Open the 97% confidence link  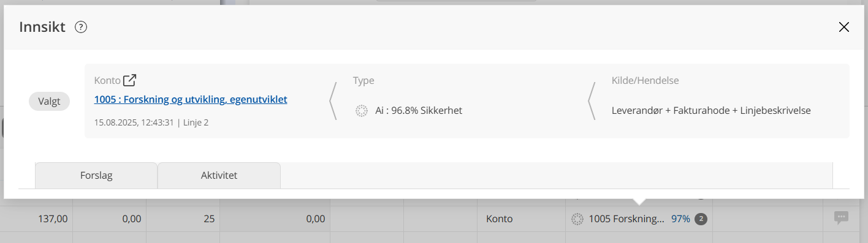pyautogui.click(x=680, y=219)
